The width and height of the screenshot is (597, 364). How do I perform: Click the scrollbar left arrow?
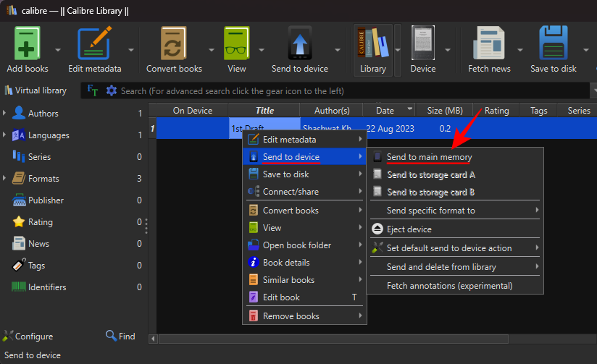tap(153, 339)
